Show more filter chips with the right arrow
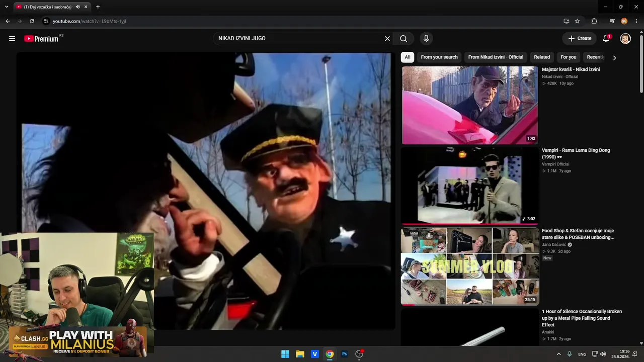This screenshot has width=644, height=362. tap(614, 58)
